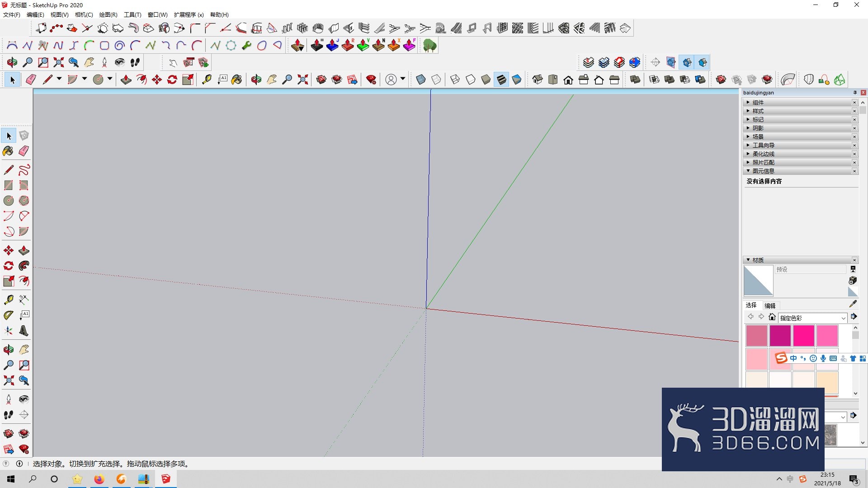Viewport: 868px width, 488px height.
Task: Toggle X-ray face style
Action: click(420, 80)
